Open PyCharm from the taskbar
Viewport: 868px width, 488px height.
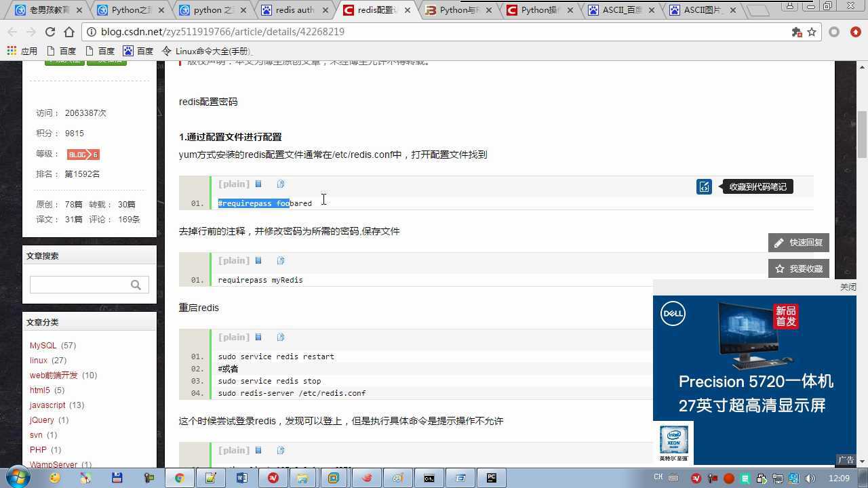pyautogui.click(x=492, y=478)
